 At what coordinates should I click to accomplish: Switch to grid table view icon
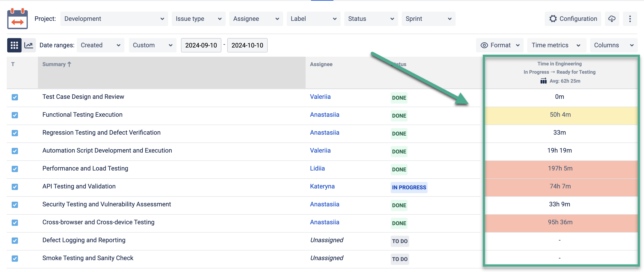click(14, 45)
